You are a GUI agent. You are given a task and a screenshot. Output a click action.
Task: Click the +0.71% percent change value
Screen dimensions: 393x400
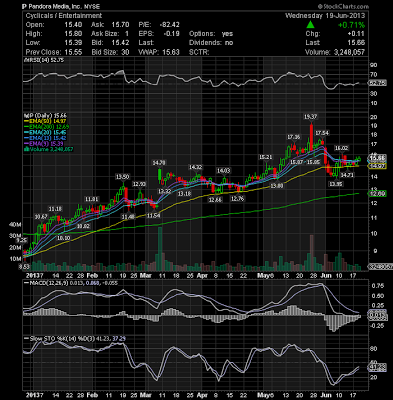(x=351, y=25)
